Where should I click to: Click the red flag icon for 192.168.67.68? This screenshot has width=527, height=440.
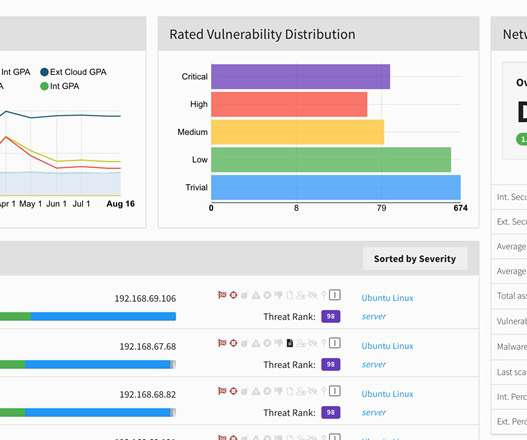coord(222,343)
